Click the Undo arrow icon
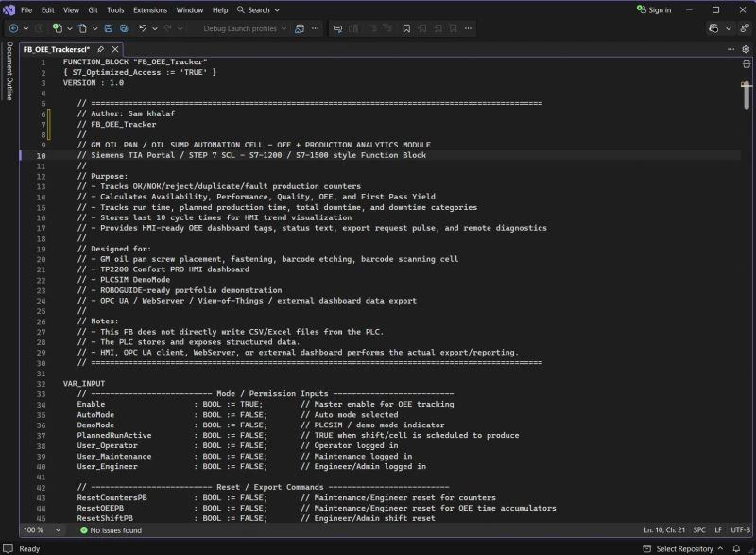 (x=143, y=28)
